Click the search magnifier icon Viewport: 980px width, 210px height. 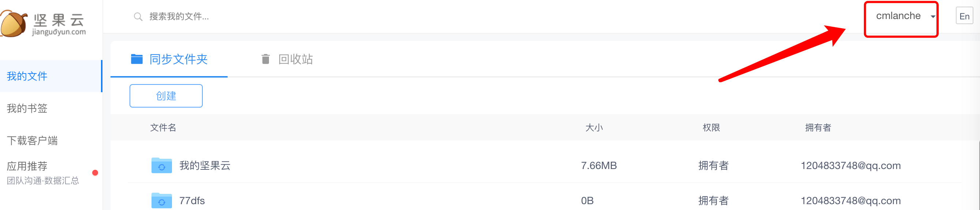(x=138, y=17)
